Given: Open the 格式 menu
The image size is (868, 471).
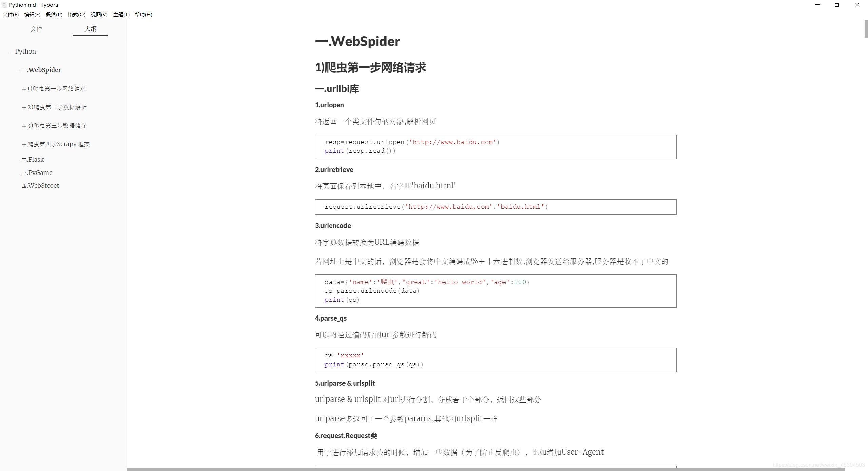Looking at the screenshot, I should click(x=77, y=15).
